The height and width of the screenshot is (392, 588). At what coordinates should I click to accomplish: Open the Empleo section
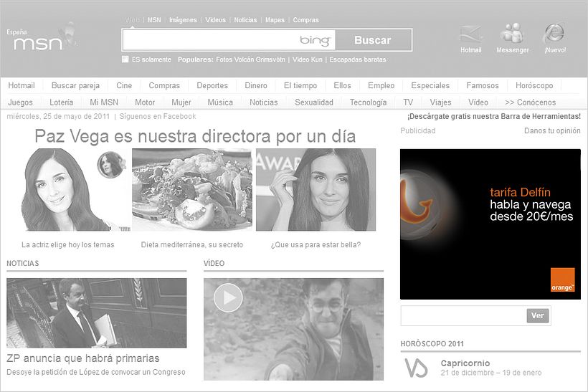pos(381,85)
